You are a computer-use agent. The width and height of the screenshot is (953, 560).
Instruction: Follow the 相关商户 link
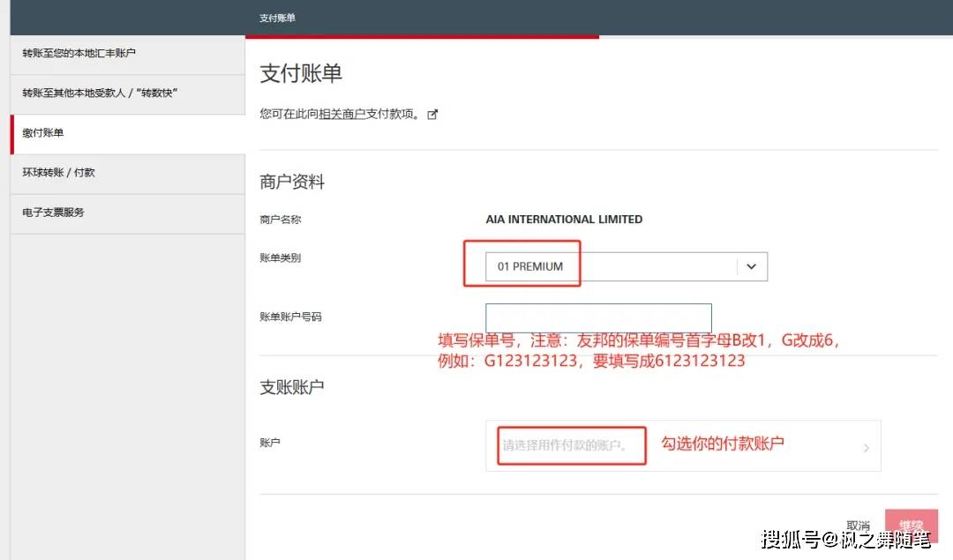(341, 114)
